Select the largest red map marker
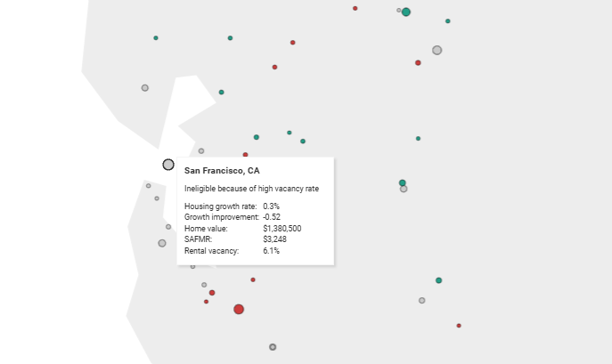The width and height of the screenshot is (612, 364). point(239,310)
